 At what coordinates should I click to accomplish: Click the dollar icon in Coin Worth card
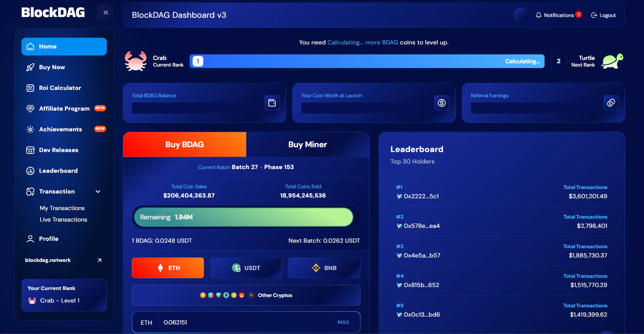[x=442, y=103]
